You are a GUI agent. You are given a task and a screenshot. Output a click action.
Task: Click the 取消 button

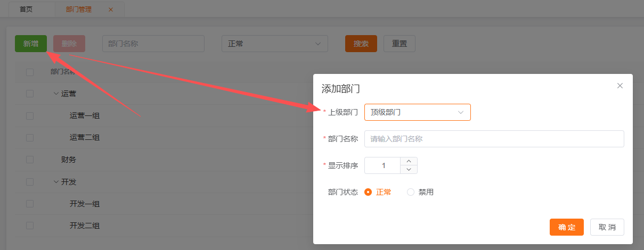607,227
